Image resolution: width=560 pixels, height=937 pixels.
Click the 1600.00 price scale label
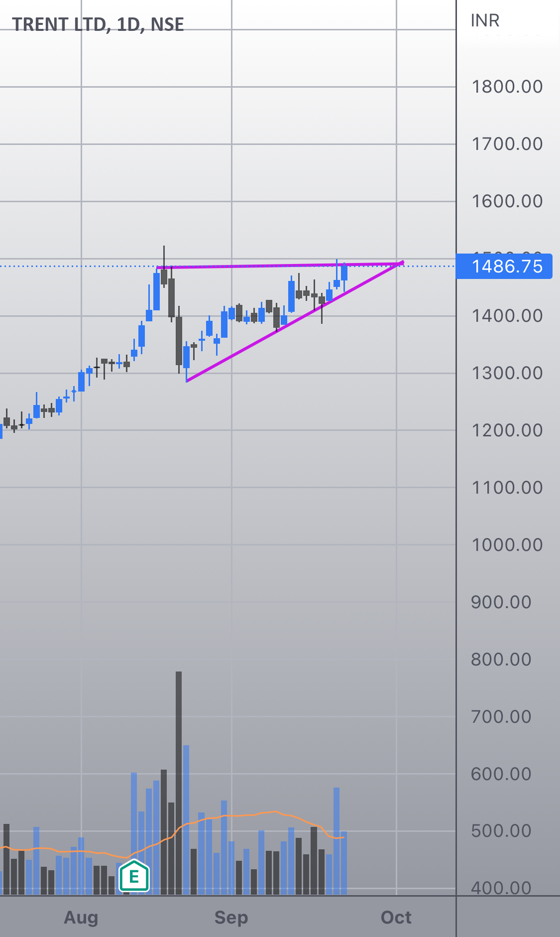tap(507, 201)
